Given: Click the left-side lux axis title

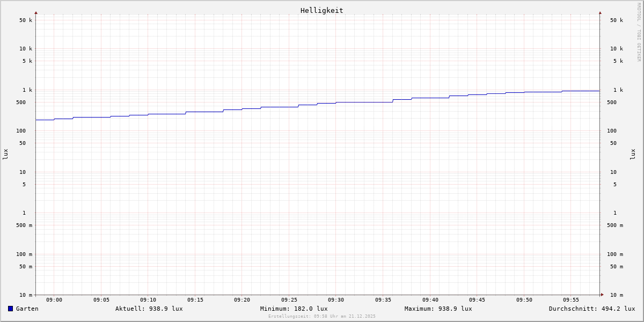Looking at the screenshot, I should click(5, 154).
